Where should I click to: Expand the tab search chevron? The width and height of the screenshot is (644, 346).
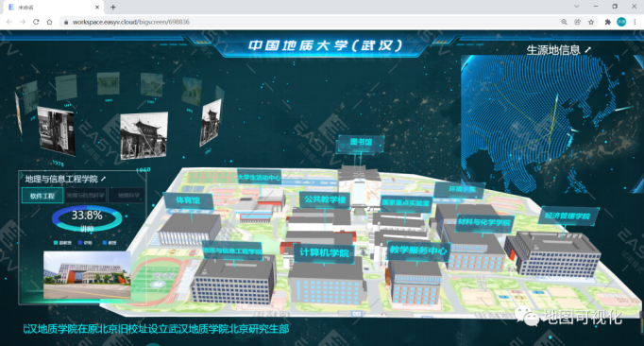(x=577, y=7)
